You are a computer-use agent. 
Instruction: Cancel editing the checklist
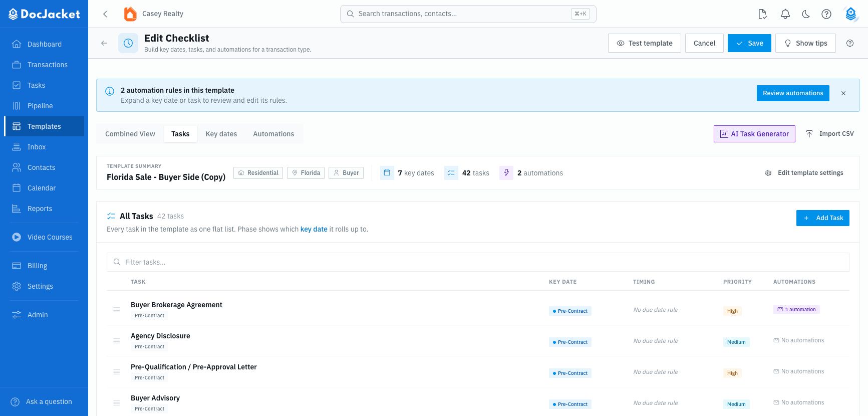tap(704, 43)
